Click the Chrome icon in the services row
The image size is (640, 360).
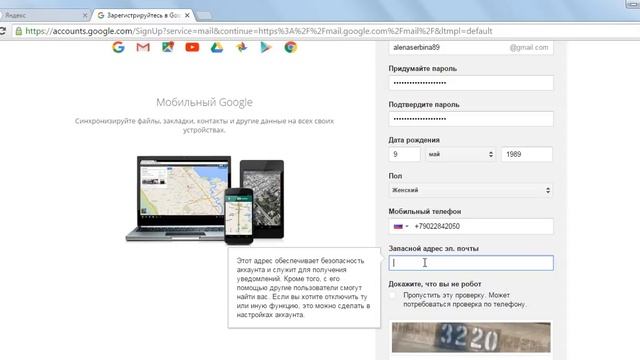[291, 47]
